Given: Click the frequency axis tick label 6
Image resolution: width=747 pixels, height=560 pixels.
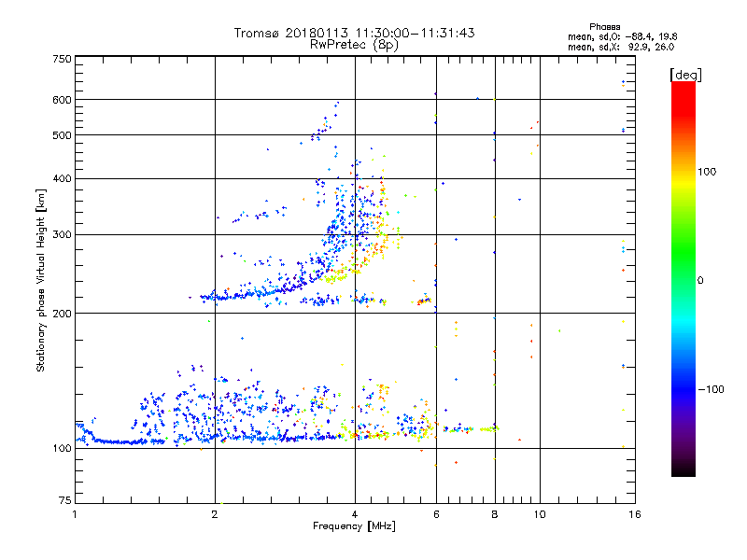Looking at the screenshot, I should pyautogui.click(x=436, y=514).
